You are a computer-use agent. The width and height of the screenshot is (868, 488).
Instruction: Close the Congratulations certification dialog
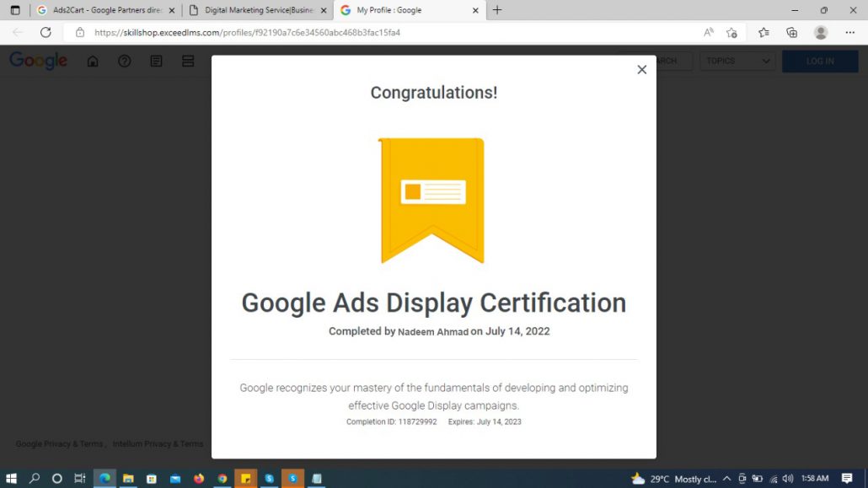point(641,69)
